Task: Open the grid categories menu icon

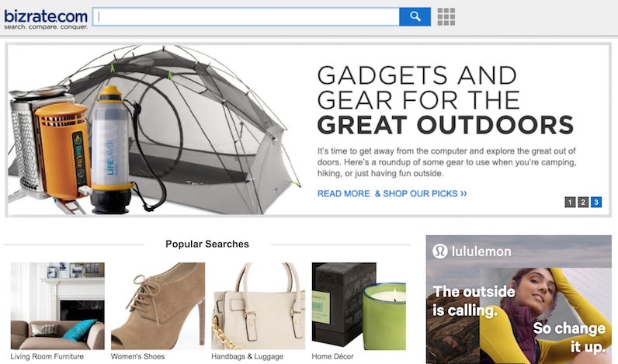Action: (x=446, y=16)
